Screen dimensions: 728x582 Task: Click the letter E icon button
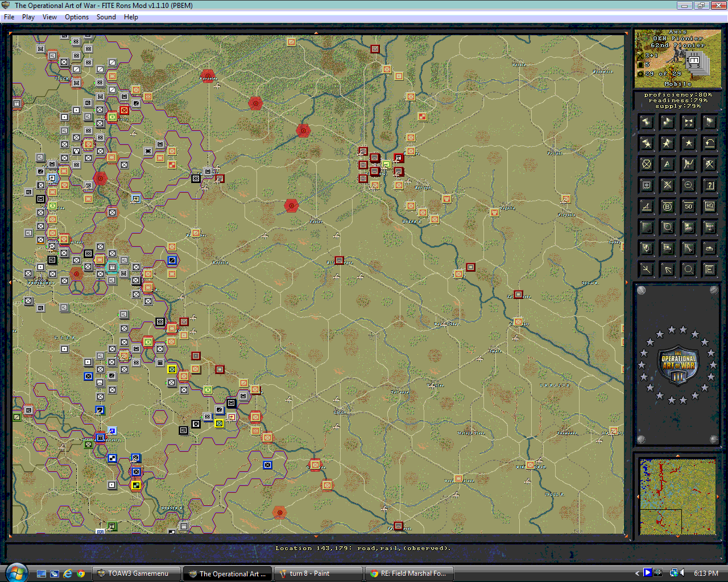coord(709,269)
